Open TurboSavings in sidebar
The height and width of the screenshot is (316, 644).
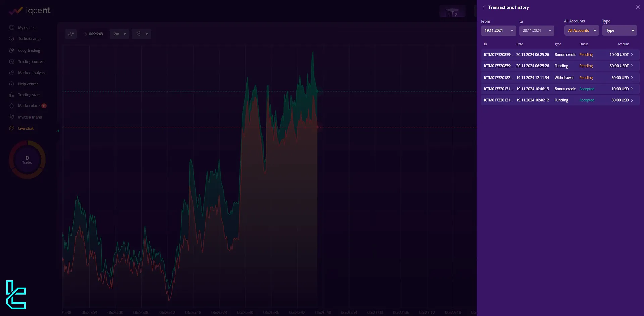(x=30, y=39)
